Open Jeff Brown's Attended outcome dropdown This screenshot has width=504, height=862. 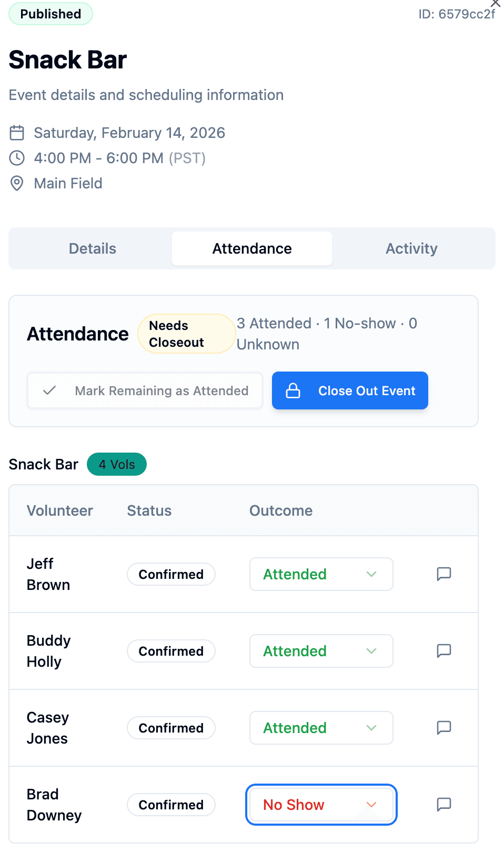coord(371,574)
